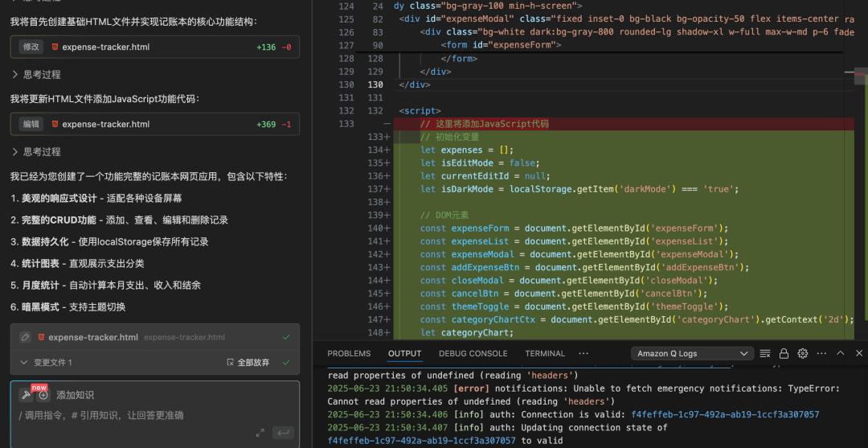Click the 修改 button on the first file card
Viewport: 868px width, 448px height.
[x=31, y=47]
